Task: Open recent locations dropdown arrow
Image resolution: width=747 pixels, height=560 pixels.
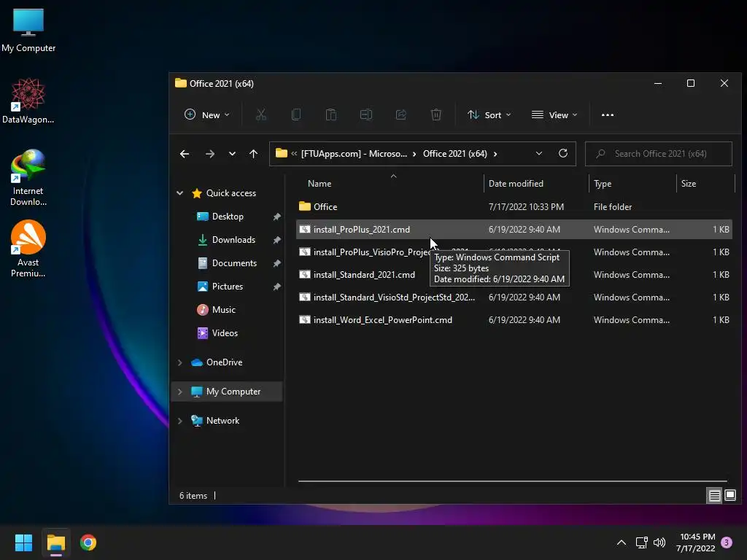Action: click(x=232, y=154)
